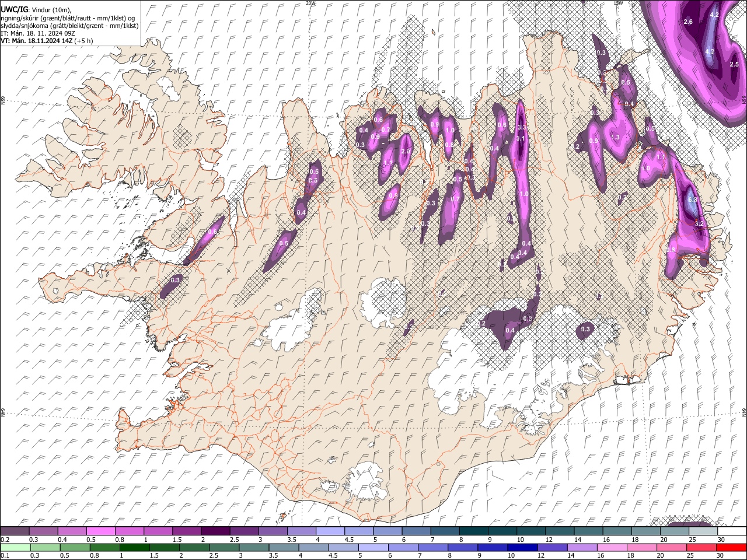
Task: Click the '3.1' value on the map
Action: point(521,139)
